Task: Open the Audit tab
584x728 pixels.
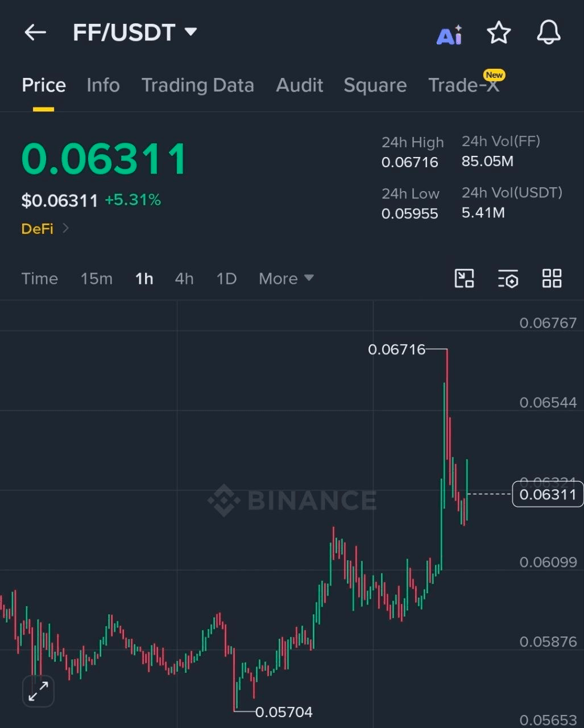Action: (x=299, y=85)
